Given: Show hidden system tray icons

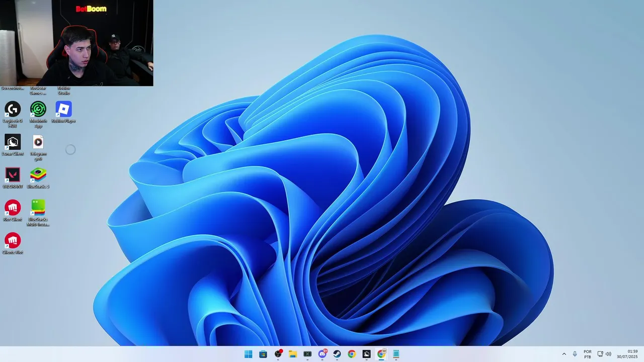Looking at the screenshot, I should [x=564, y=354].
